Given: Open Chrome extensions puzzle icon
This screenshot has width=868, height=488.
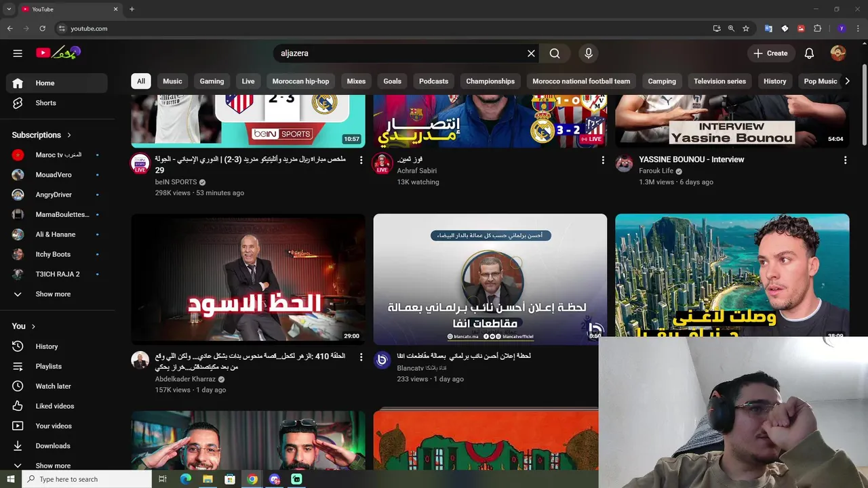Looking at the screenshot, I should coord(817,28).
